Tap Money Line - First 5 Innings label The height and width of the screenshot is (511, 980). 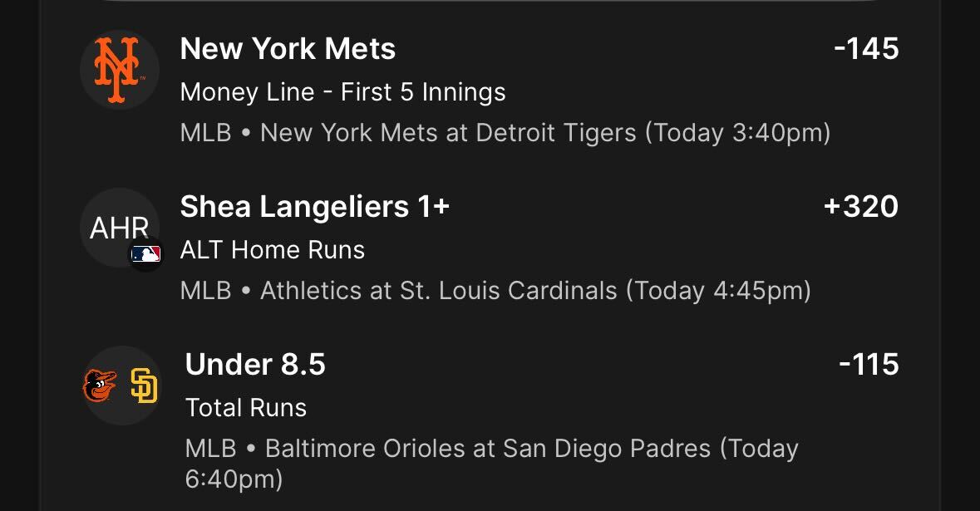tap(342, 92)
